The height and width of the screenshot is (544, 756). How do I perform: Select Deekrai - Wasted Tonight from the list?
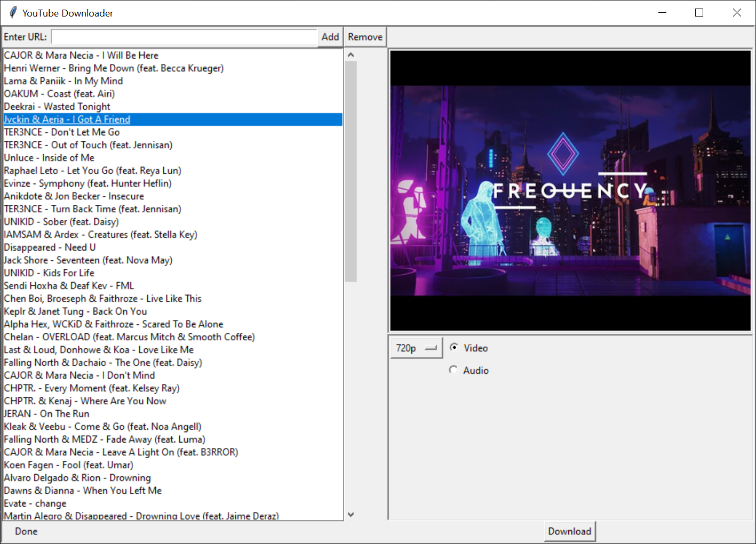click(57, 106)
